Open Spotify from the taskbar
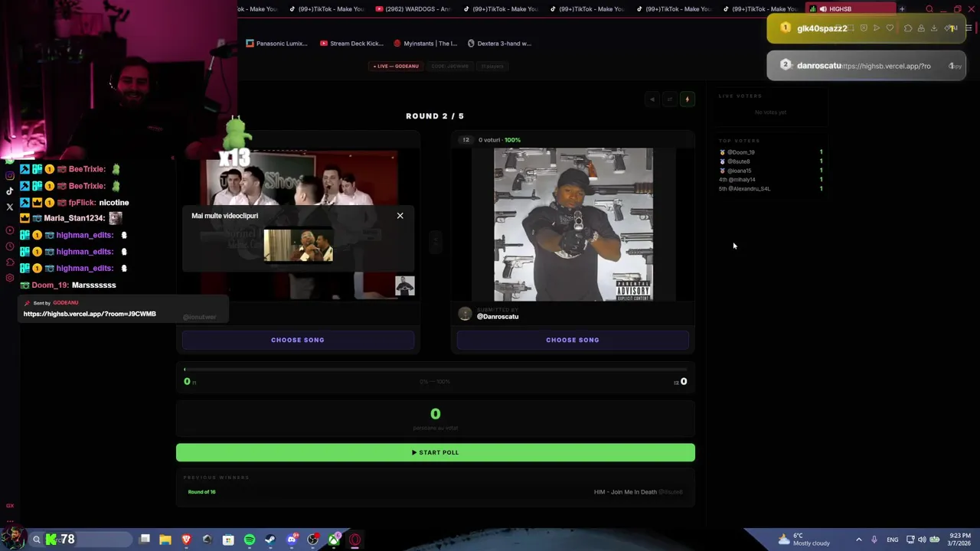Image resolution: width=980 pixels, height=551 pixels. click(250, 540)
